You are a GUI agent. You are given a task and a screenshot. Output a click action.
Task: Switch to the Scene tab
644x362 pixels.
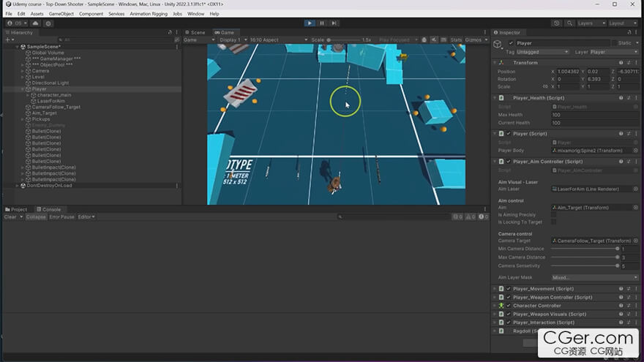(x=195, y=32)
